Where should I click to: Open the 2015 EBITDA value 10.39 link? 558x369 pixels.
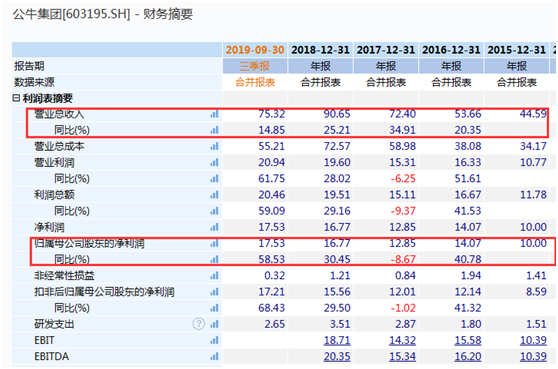coord(533,357)
